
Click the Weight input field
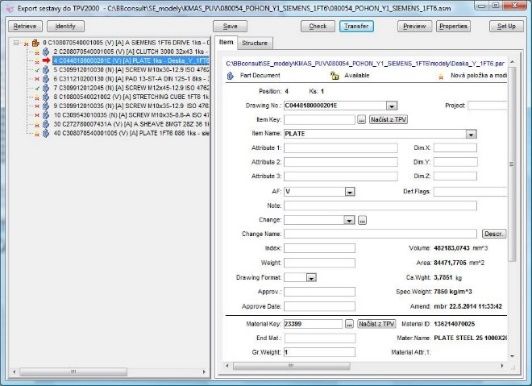320,263
